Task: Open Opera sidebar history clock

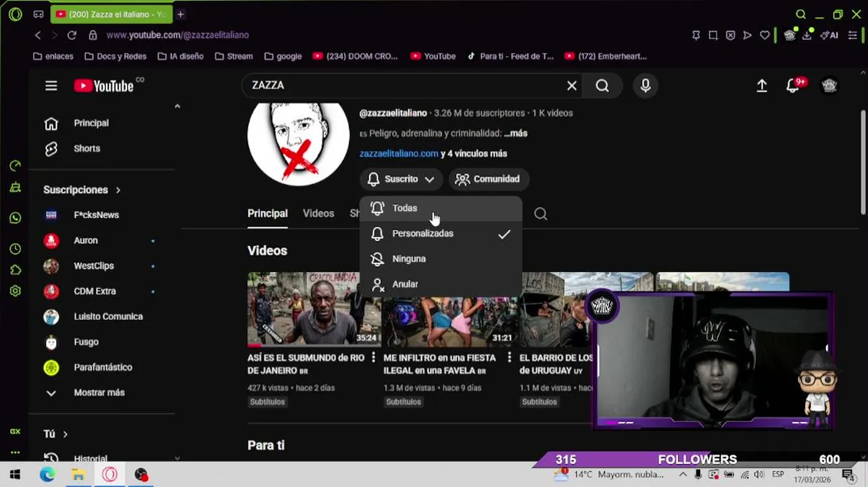Action: 16,249
